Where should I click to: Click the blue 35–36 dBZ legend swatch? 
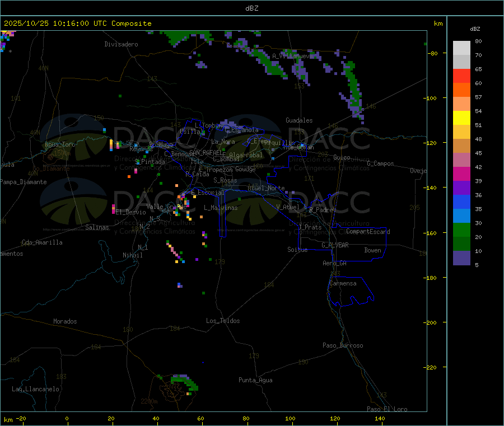[x=461, y=202]
